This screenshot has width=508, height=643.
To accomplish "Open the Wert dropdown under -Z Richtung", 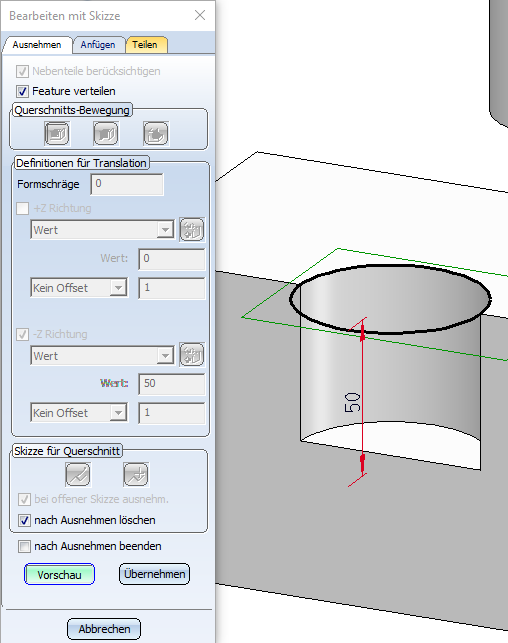I will pos(102,356).
